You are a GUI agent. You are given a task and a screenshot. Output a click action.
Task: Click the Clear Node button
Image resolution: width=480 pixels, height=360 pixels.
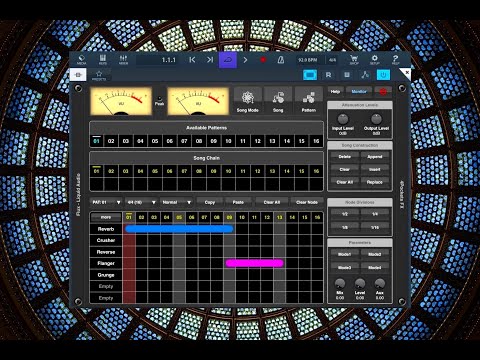tap(307, 202)
